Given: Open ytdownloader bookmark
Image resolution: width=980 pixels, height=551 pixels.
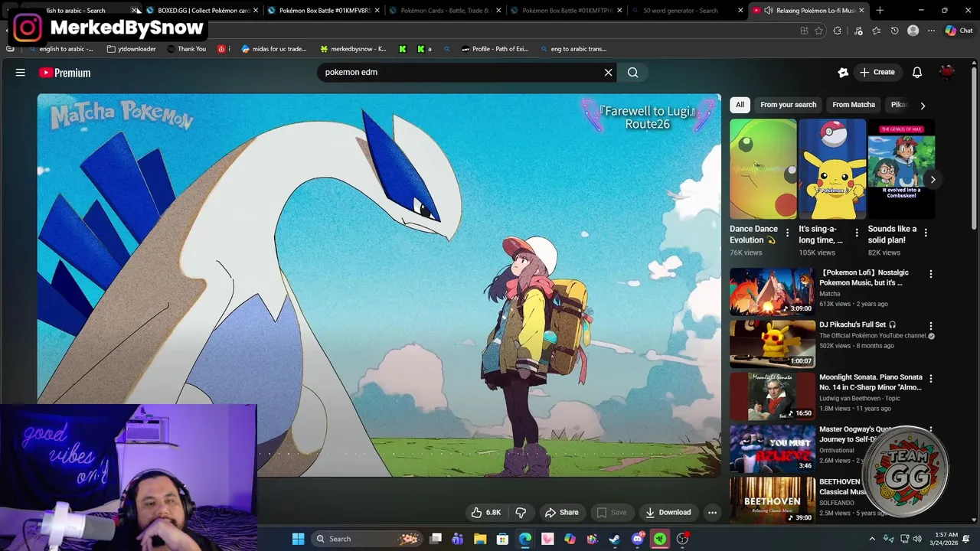Looking at the screenshot, I should tap(132, 49).
